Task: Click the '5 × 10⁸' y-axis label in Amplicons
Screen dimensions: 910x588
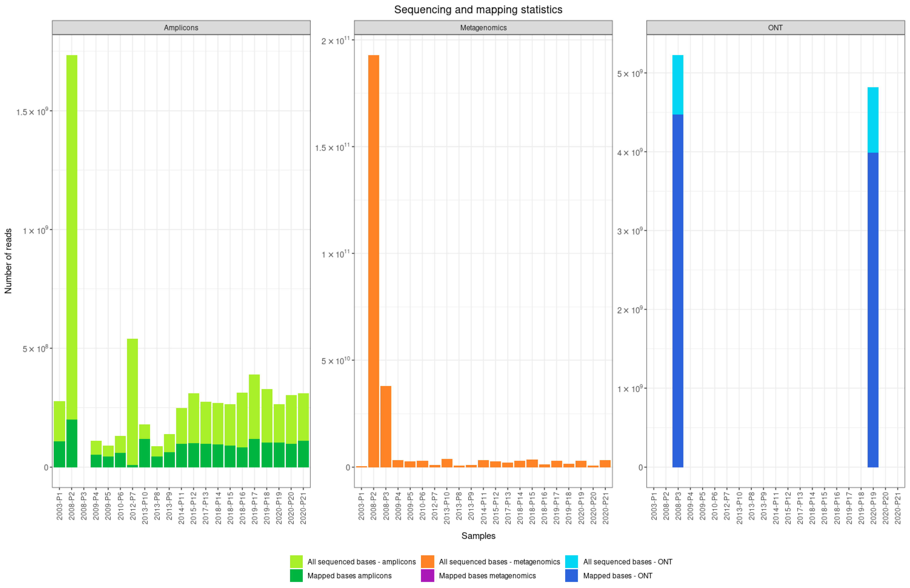Action: (x=36, y=349)
